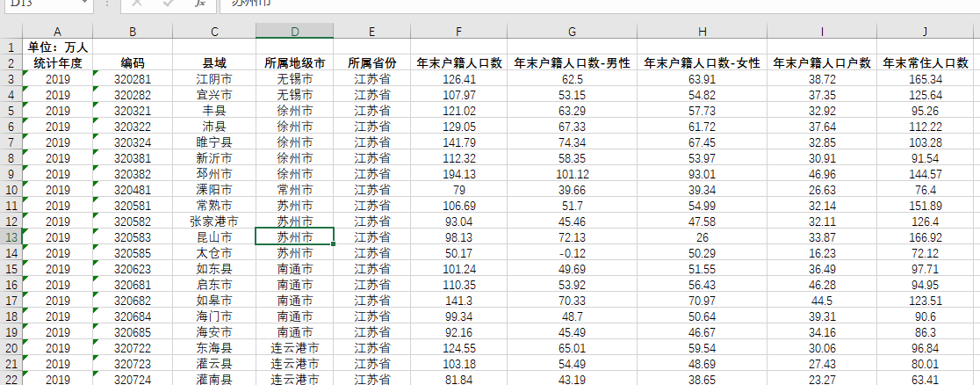Select column header B
Image resolution: width=980 pixels, height=385 pixels.
pyautogui.click(x=133, y=32)
